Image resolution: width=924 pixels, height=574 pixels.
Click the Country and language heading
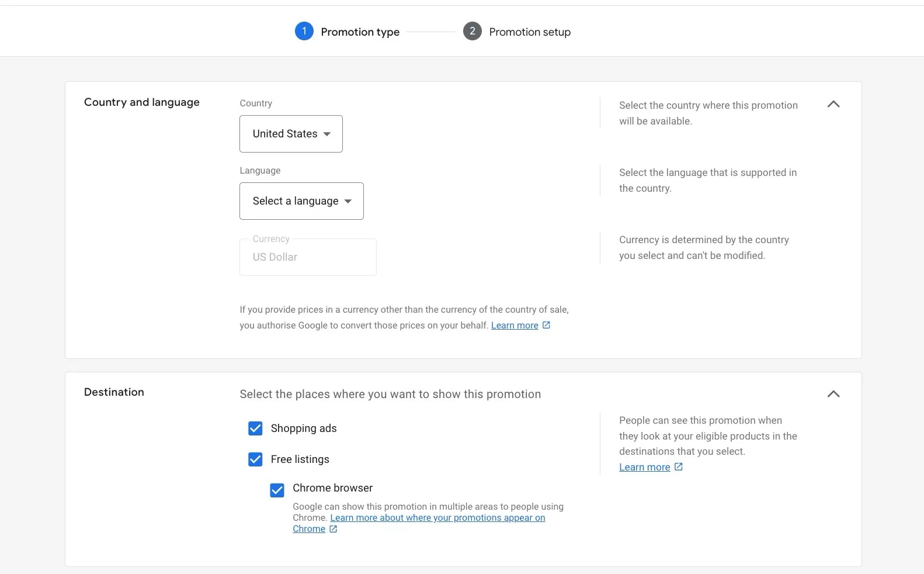tap(142, 102)
